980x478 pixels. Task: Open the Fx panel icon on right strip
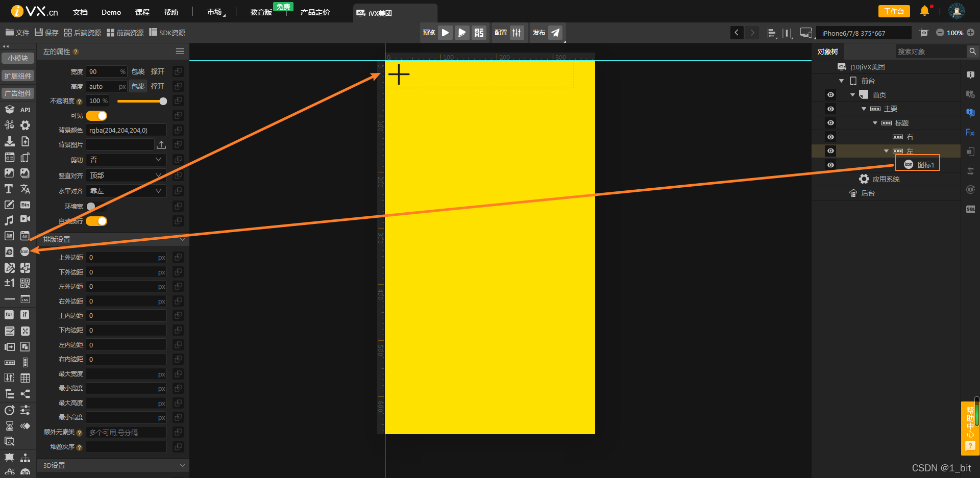point(970,133)
